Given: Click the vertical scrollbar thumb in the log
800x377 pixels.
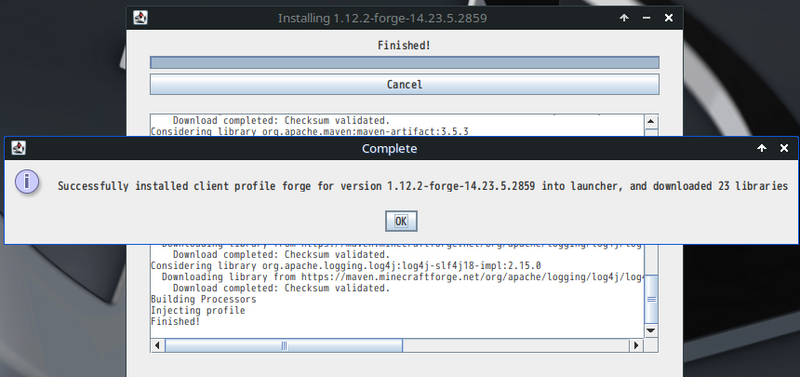Looking at the screenshot, I should click(x=651, y=299).
